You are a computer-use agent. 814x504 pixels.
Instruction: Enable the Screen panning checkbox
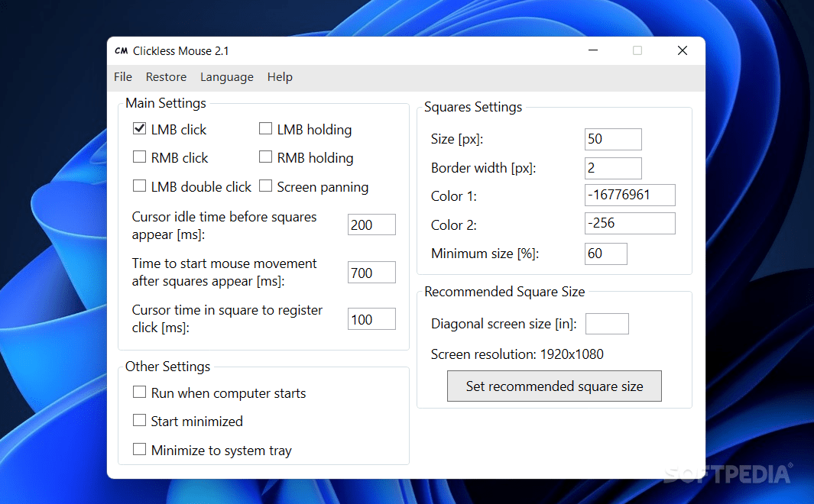265,186
